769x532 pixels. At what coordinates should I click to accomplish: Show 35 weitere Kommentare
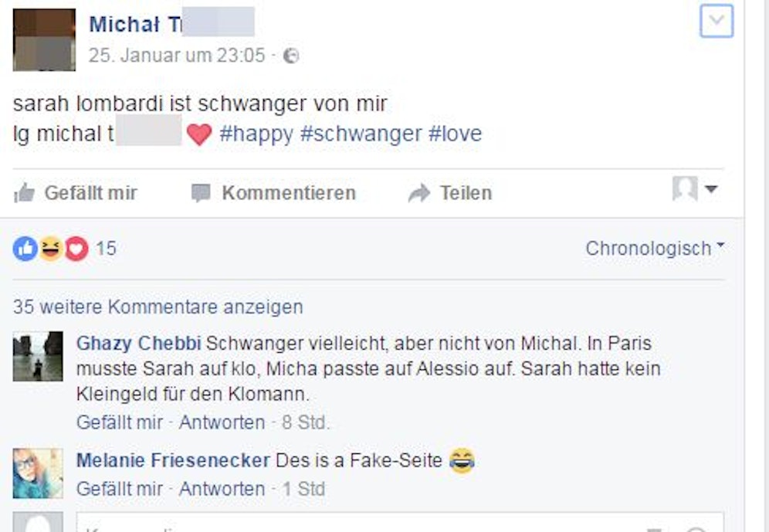(x=158, y=307)
